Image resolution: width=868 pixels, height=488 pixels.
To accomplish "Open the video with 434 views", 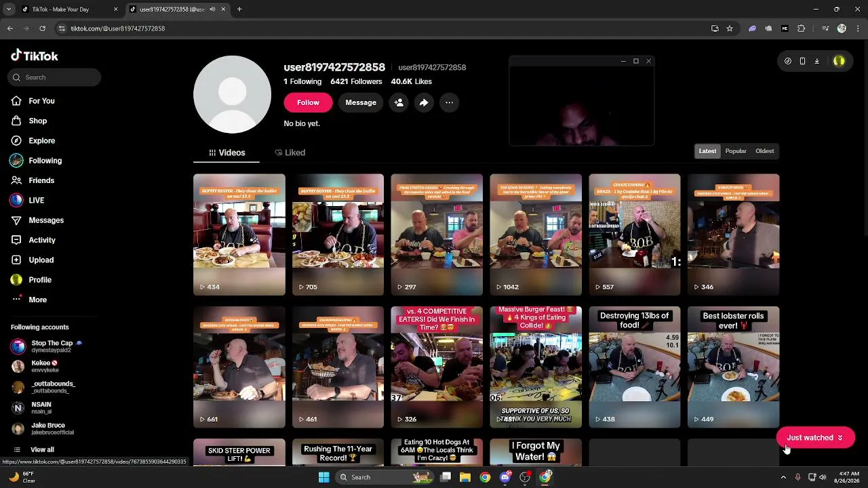I will click(x=239, y=235).
